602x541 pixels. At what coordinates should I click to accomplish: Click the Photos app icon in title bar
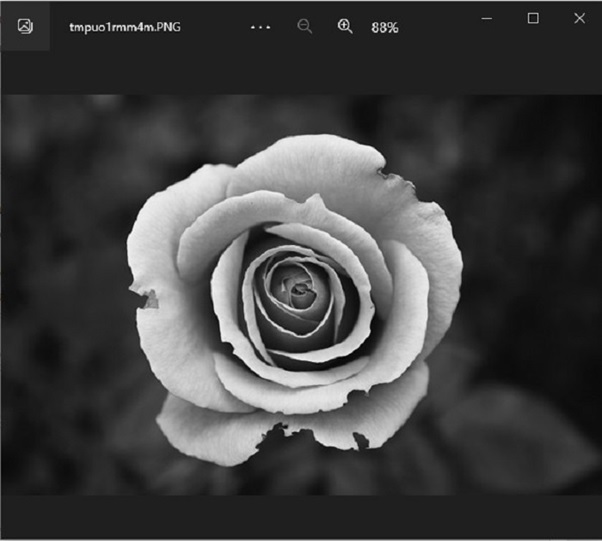click(25, 26)
